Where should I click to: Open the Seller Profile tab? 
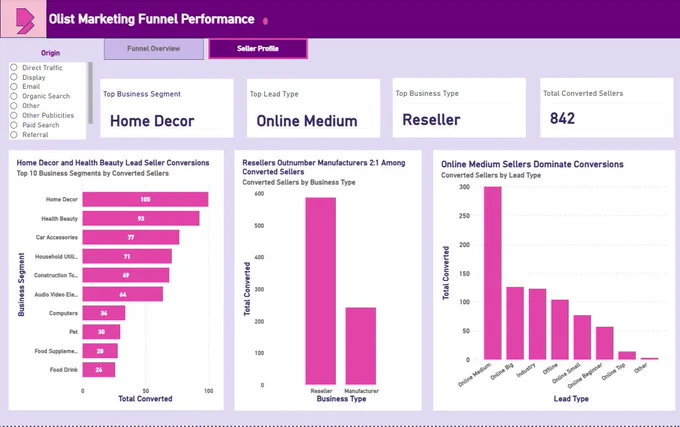click(x=258, y=49)
